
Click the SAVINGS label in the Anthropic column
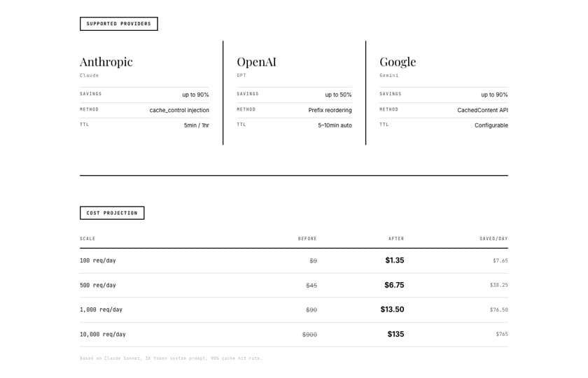click(x=91, y=94)
